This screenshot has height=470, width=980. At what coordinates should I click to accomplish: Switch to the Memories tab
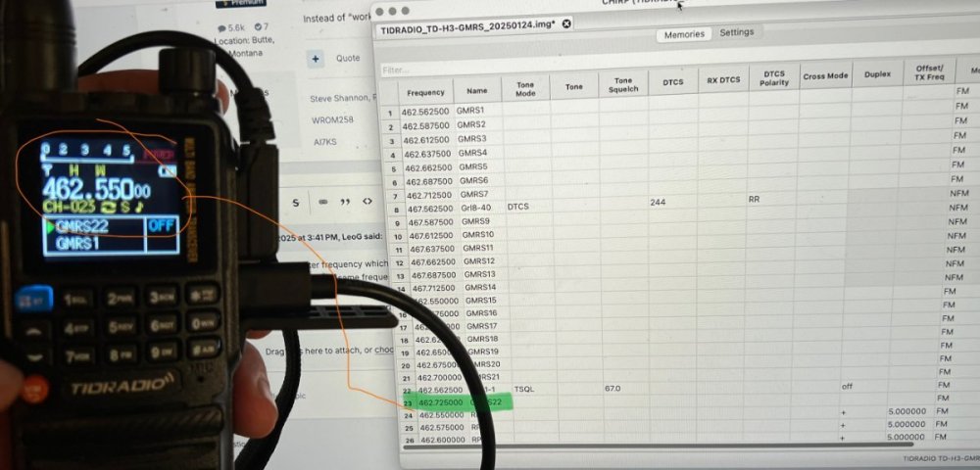[x=684, y=33]
